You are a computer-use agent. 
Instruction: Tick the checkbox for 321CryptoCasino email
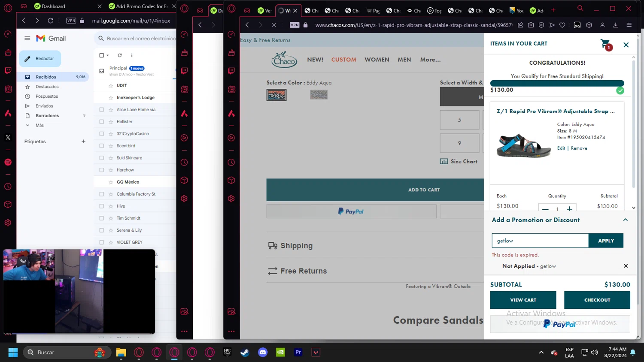pos(102,134)
